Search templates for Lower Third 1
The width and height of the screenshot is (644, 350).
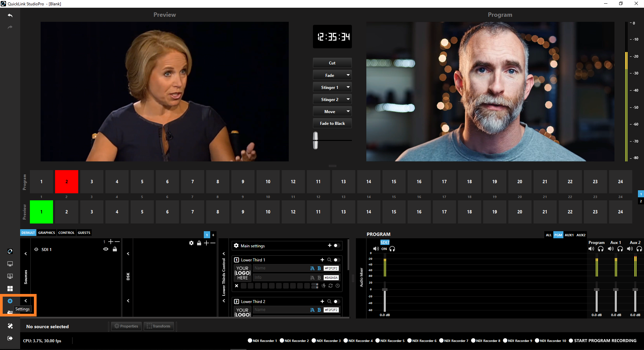point(329,260)
